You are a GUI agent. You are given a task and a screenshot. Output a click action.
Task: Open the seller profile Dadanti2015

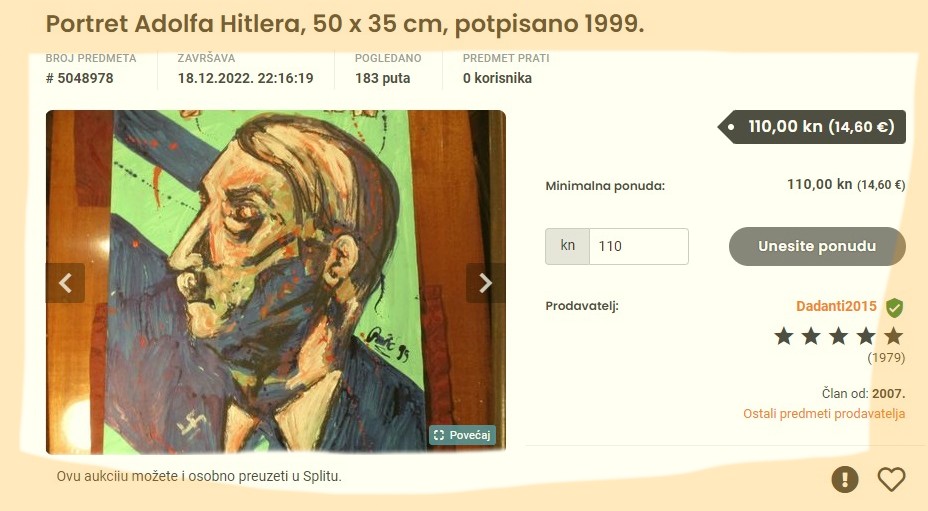[x=836, y=306]
